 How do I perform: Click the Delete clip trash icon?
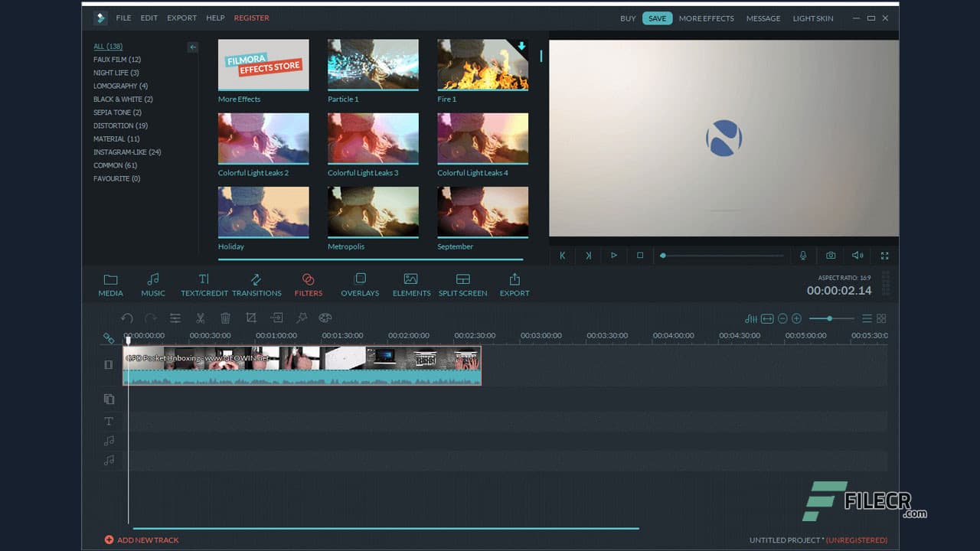[x=225, y=318]
